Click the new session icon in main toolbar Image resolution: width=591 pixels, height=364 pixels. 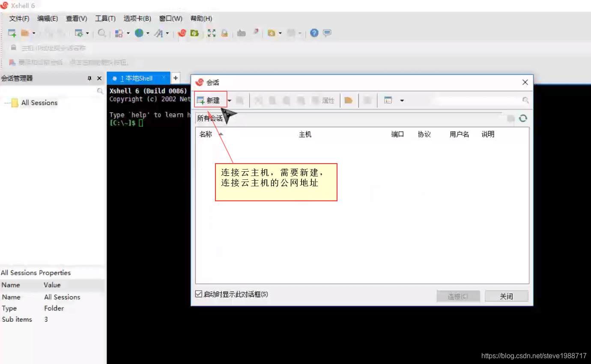[x=12, y=33]
